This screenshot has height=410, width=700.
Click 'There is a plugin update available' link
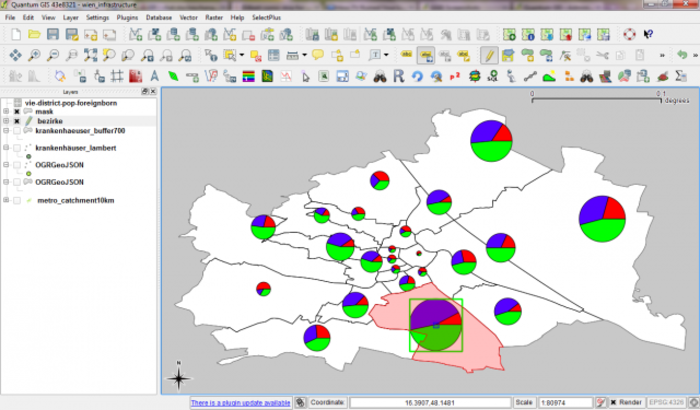tap(240, 403)
